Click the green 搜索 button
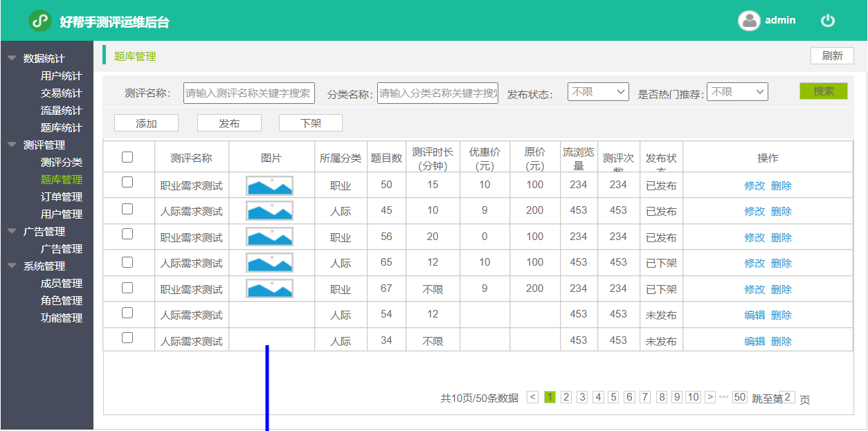 point(823,91)
